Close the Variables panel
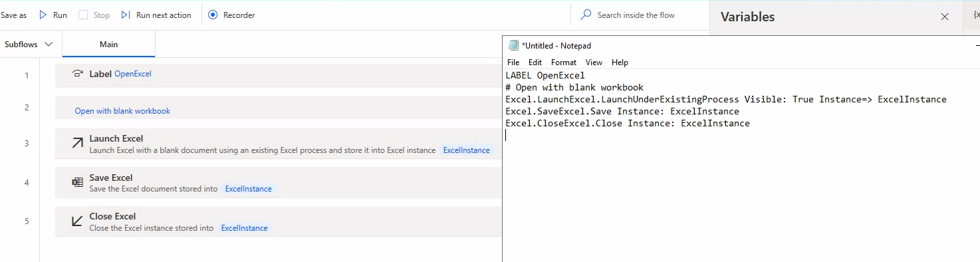This screenshot has width=980, height=262. tap(945, 17)
